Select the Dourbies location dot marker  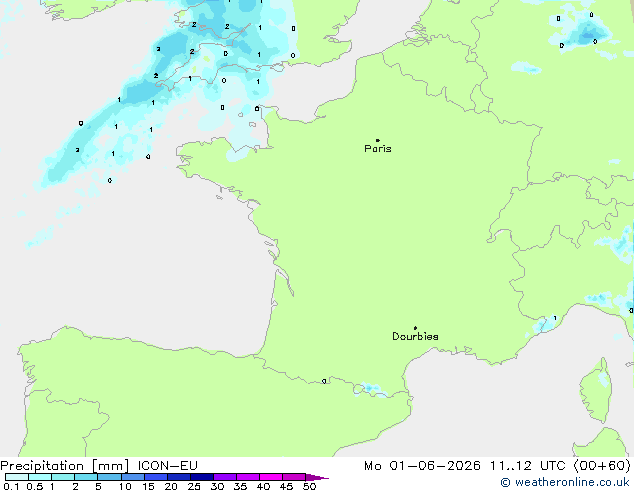pyautogui.click(x=415, y=328)
